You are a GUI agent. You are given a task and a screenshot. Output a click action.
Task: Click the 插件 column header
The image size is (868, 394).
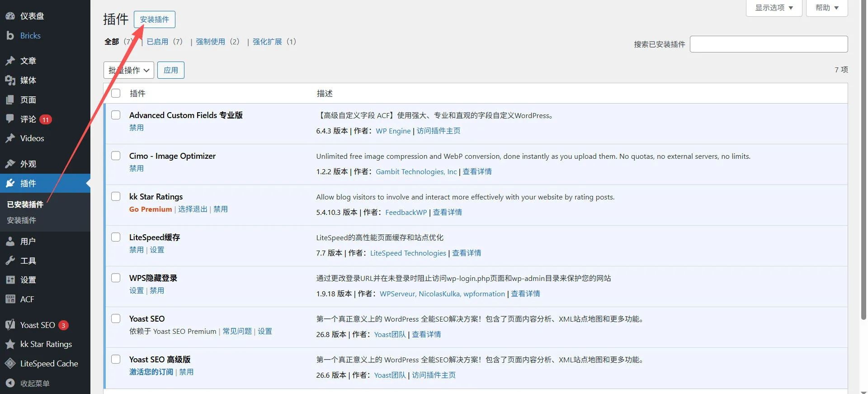point(137,93)
